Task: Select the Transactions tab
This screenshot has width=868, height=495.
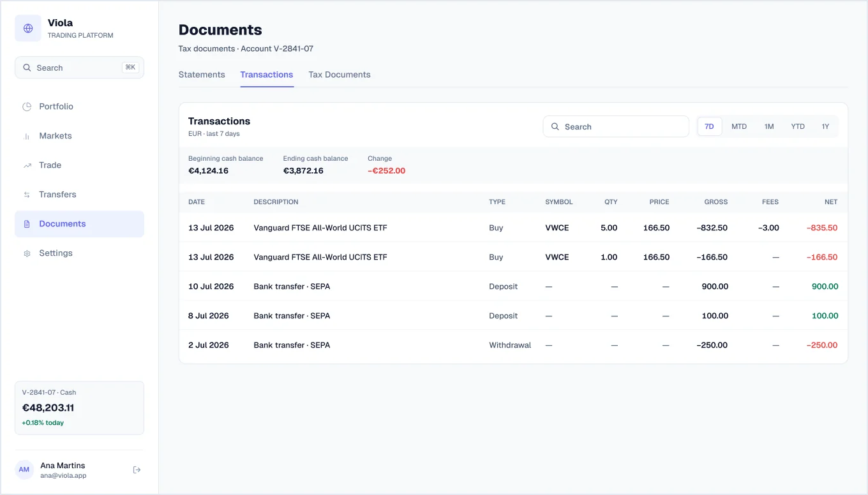Action: (267, 75)
